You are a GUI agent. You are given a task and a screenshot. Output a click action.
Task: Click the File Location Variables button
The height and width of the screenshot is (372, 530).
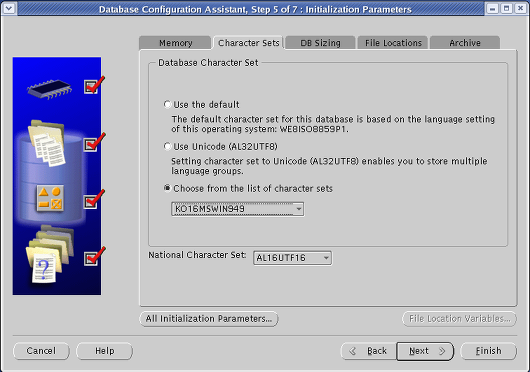pyautogui.click(x=459, y=319)
